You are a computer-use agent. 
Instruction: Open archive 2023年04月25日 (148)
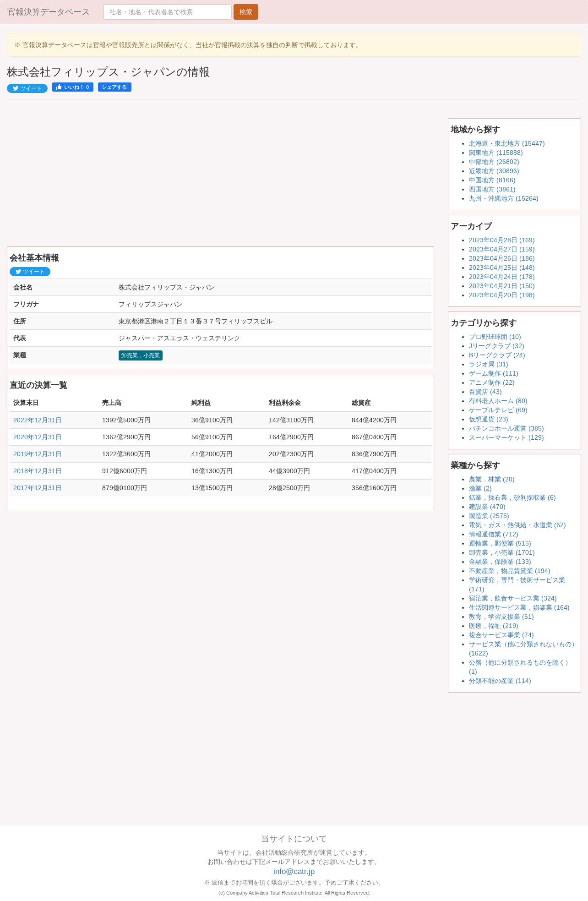pyautogui.click(x=501, y=268)
